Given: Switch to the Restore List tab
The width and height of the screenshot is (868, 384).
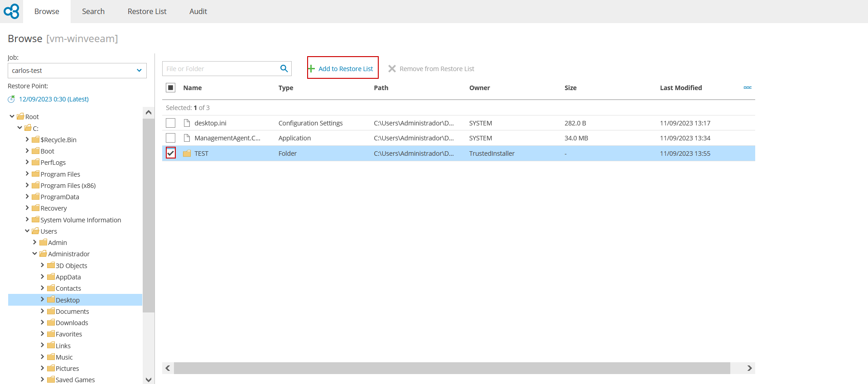Looking at the screenshot, I should coord(147,11).
